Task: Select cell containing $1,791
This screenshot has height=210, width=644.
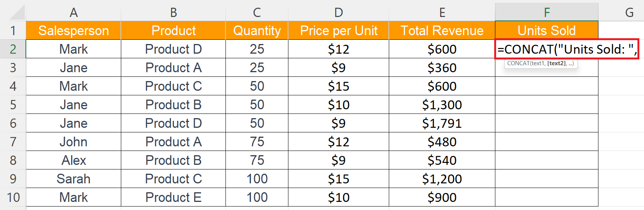Action: 442,123
